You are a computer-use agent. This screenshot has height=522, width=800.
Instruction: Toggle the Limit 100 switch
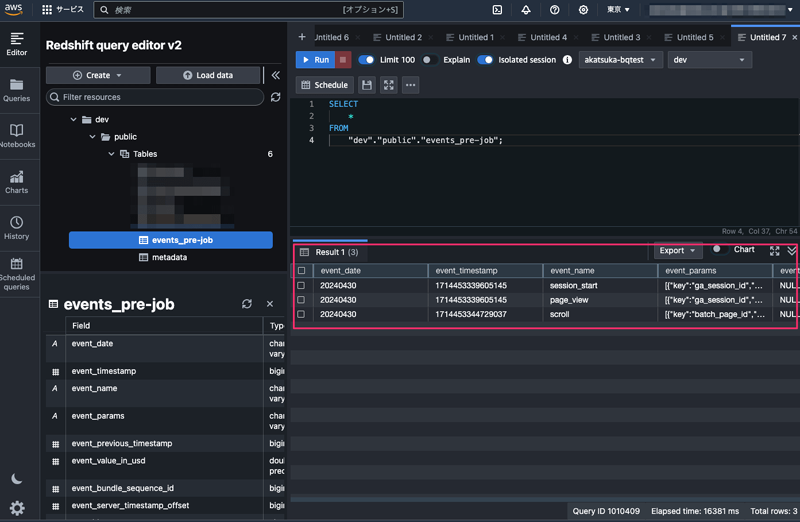366,60
